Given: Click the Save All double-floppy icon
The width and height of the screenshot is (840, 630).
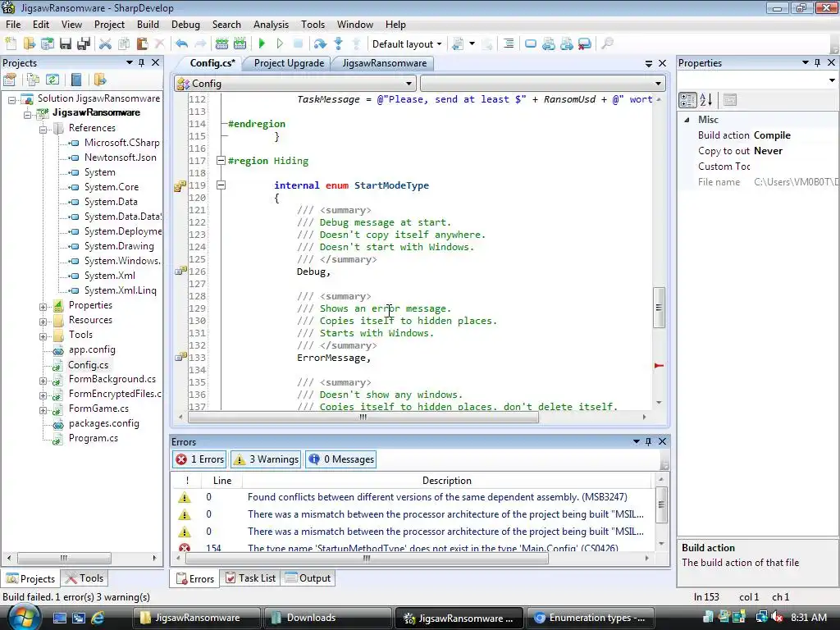Looking at the screenshot, I should pyautogui.click(x=84, y=44).
